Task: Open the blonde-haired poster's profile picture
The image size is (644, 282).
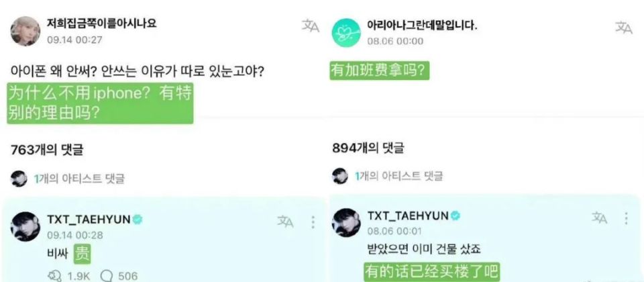Action: click(25, 32)
